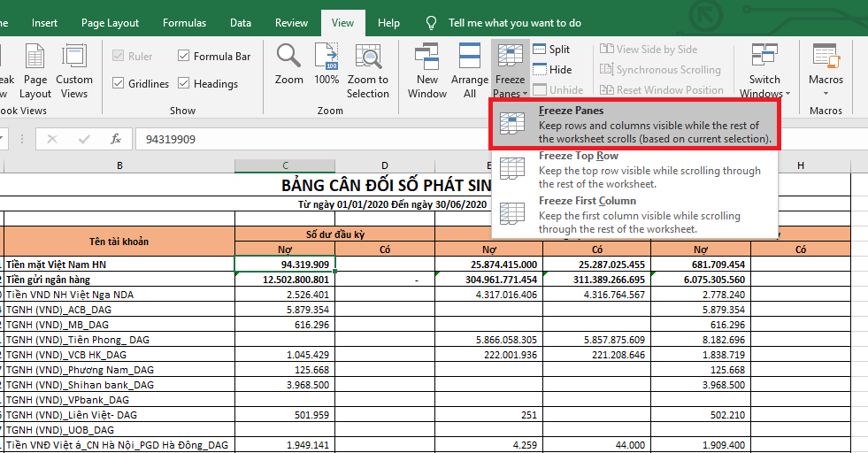Screen dimensions: 868x453
Task: Toggle the Formula Bar checkbox
Action: 184,56
